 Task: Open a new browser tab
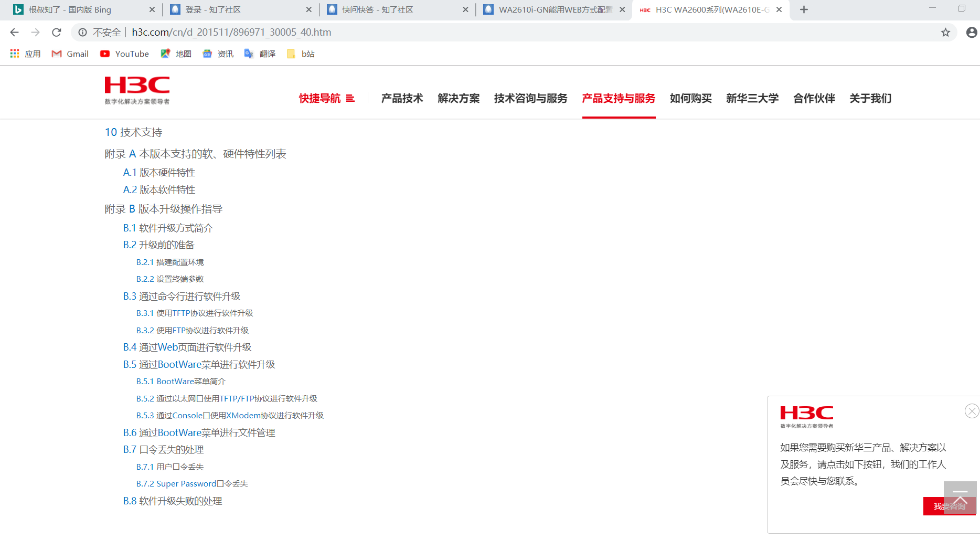click(804, 9)
